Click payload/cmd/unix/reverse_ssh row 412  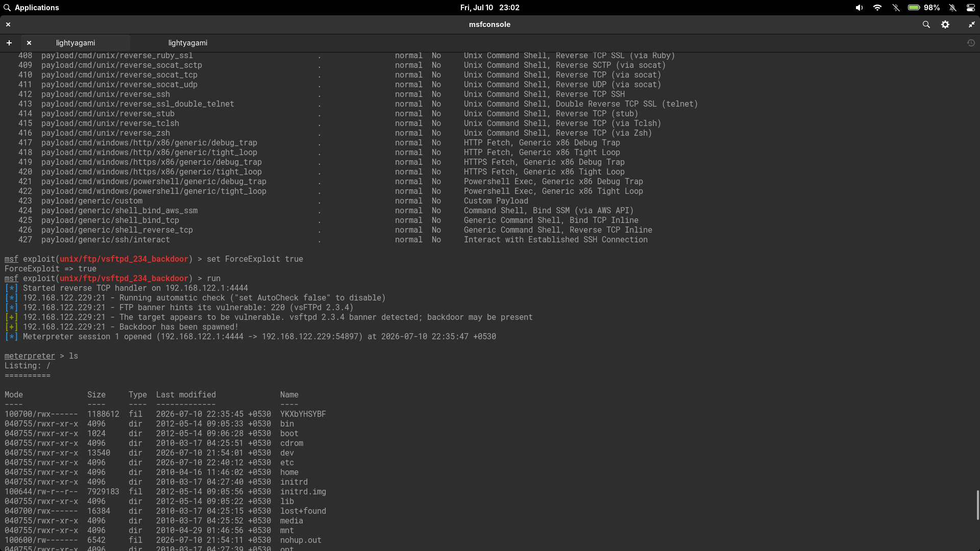point(322,94)
